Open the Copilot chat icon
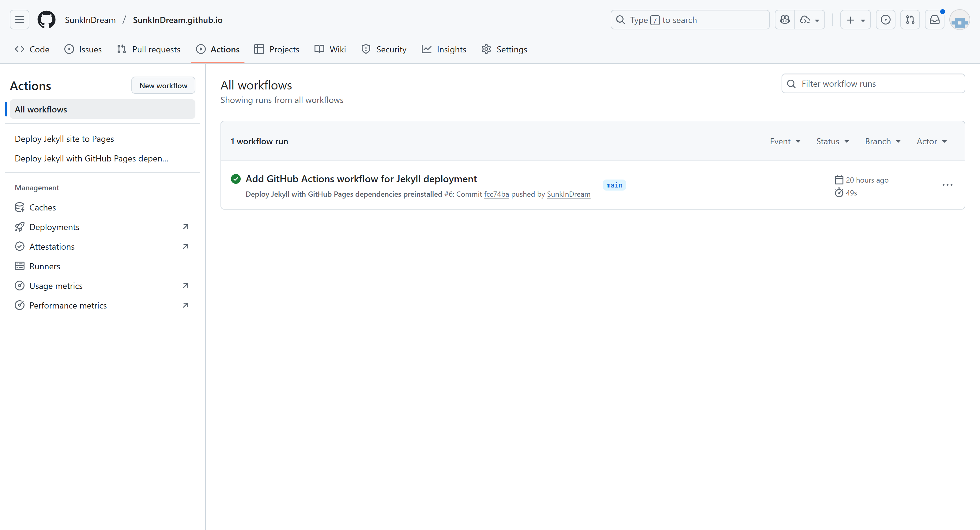The height and width of the screenshot is (530, 980). coord(784,20)
